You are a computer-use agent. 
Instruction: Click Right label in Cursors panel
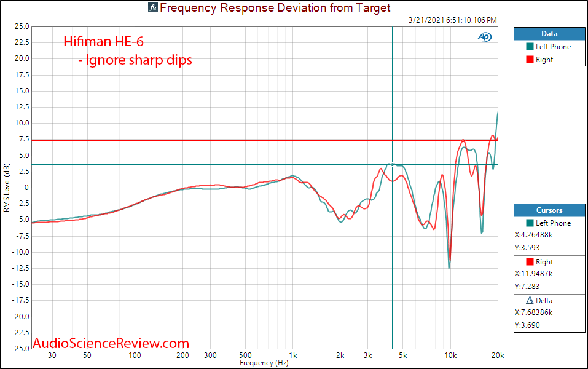(x=544, y=262)
